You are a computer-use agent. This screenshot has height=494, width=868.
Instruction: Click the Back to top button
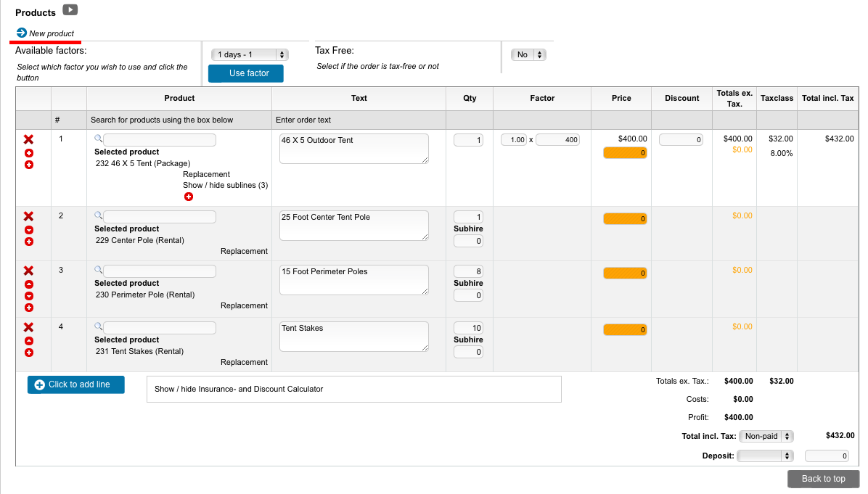823,479
